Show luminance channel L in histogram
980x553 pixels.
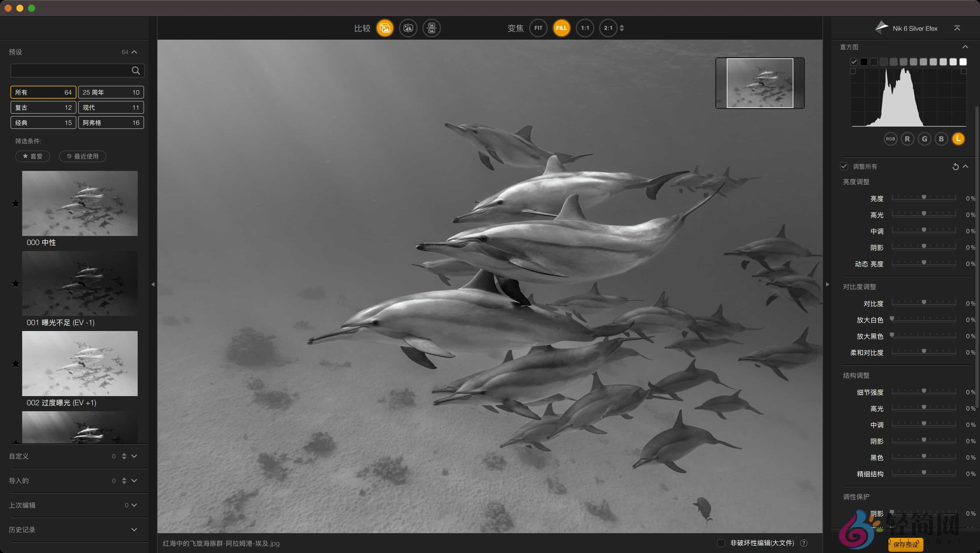pos(958,139)
